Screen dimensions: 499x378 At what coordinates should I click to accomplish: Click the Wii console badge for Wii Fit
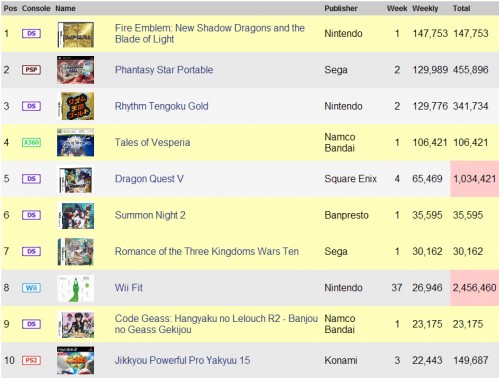[x=31, y=288]
